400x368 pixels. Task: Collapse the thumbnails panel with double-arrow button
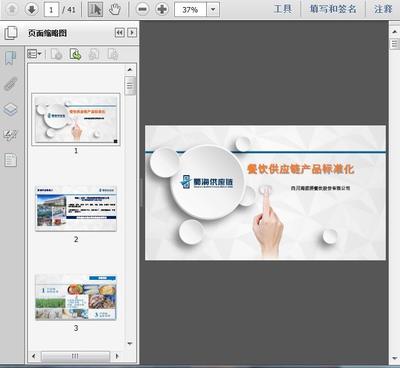[119, 33]
